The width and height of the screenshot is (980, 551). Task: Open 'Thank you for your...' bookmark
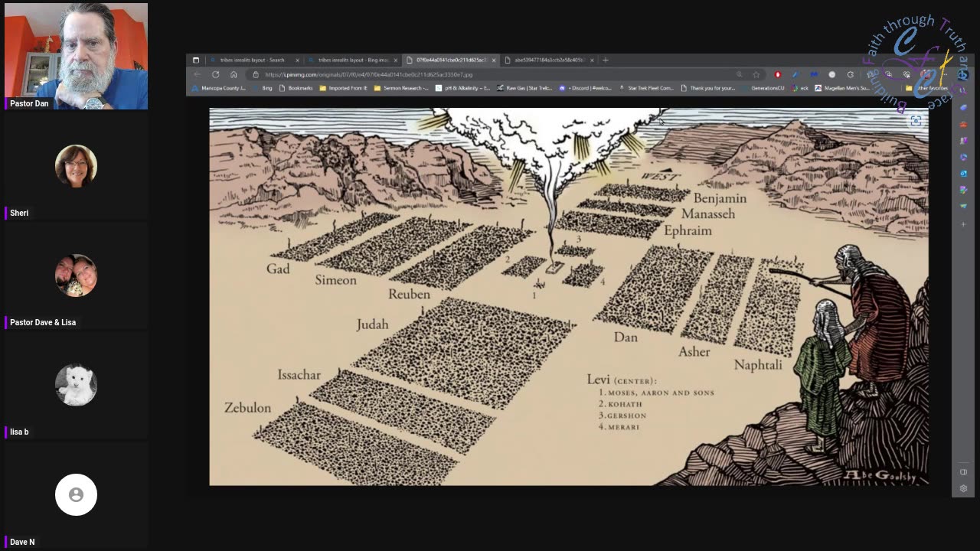point(707,88)
